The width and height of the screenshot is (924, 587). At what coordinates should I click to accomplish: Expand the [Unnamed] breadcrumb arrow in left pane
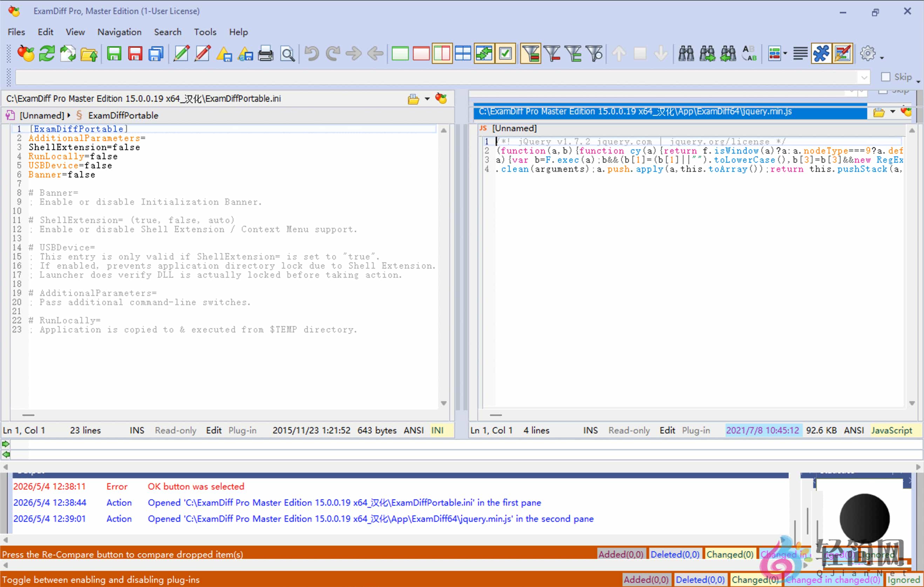pos(69,115)
